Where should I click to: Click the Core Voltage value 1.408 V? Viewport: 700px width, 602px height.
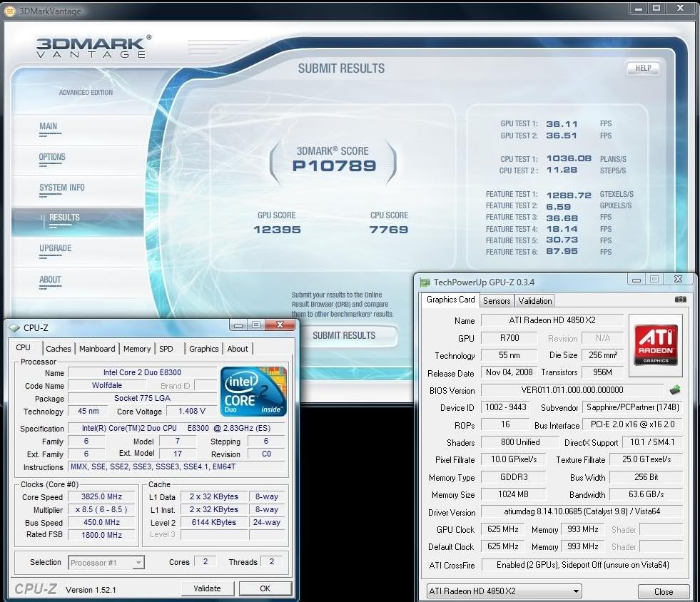[192, 411]
